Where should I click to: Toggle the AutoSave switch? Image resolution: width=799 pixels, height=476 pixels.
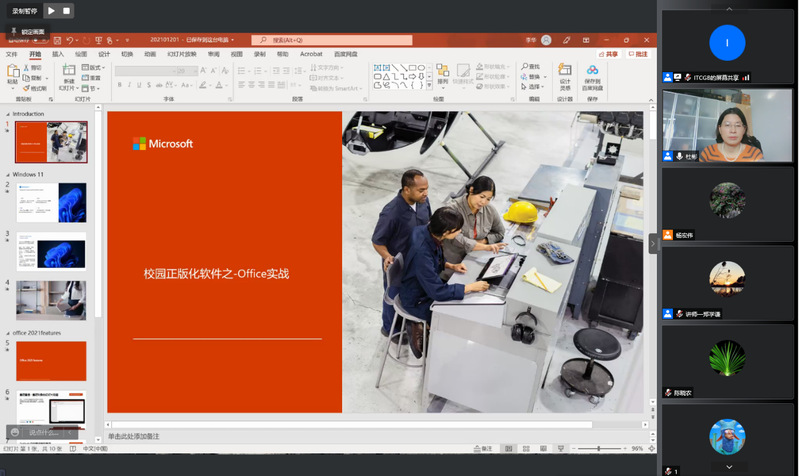coord(38,40)
